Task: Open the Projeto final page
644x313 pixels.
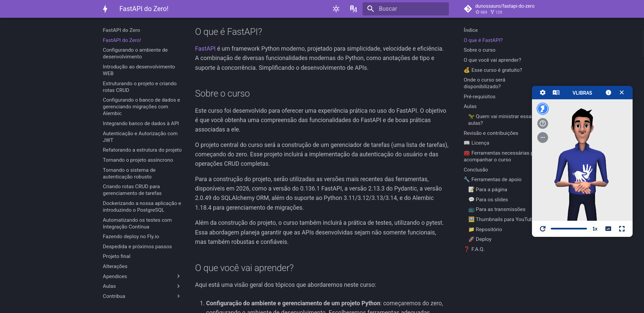Action: tap(116, 256)
